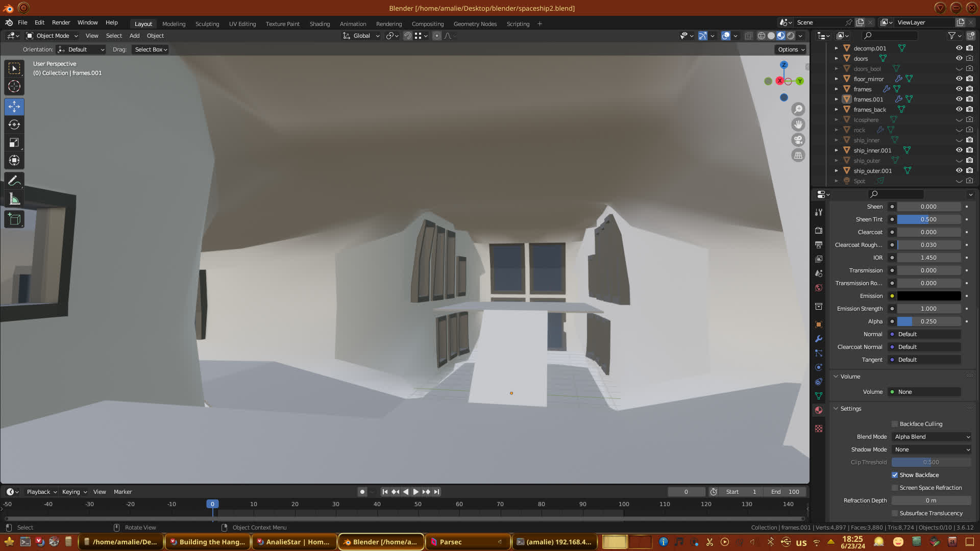Uncheck Show Backface option
Image resolution: width=980 pixels, height=551 pixels.
click(x=895, y=475)
